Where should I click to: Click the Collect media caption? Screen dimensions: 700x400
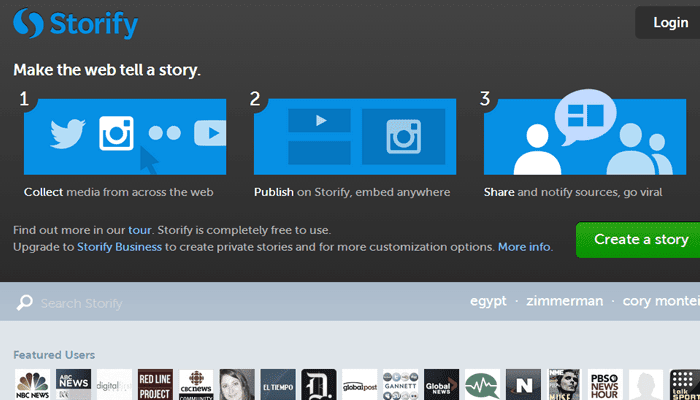click(119, 192)
